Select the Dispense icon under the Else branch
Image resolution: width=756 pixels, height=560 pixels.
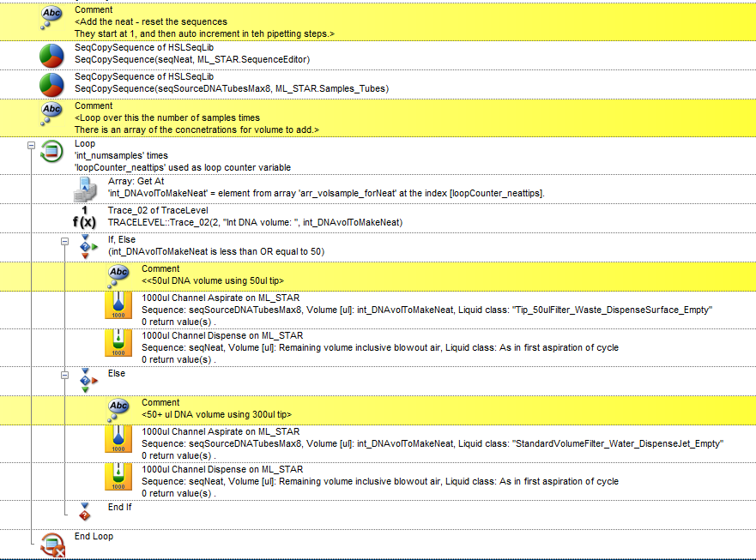118,480
